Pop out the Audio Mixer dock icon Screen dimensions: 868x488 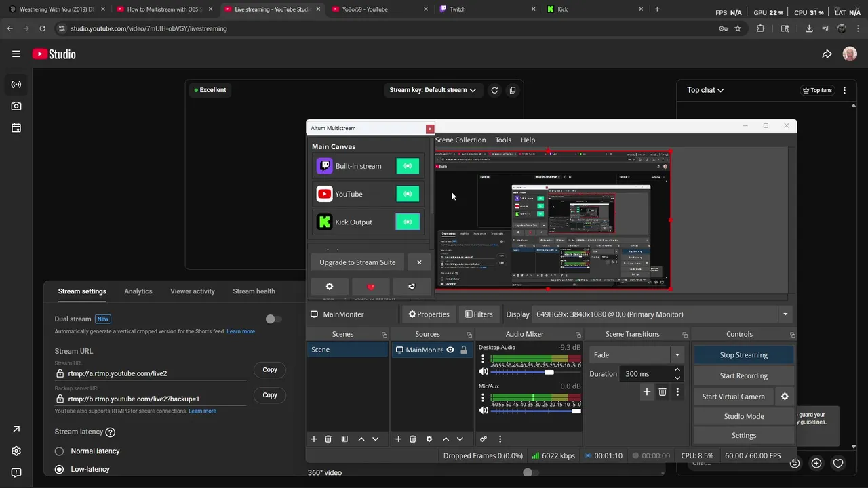578,335
